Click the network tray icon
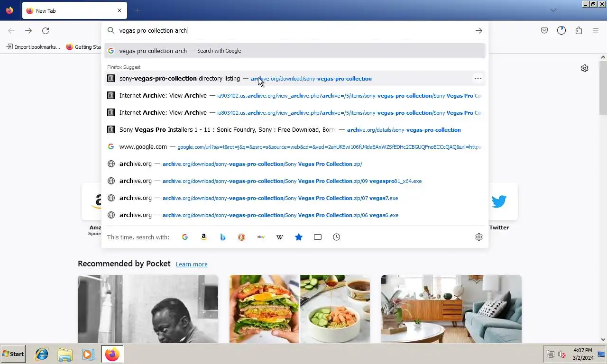Screen dimensions: 607x364 click(551, 354)
